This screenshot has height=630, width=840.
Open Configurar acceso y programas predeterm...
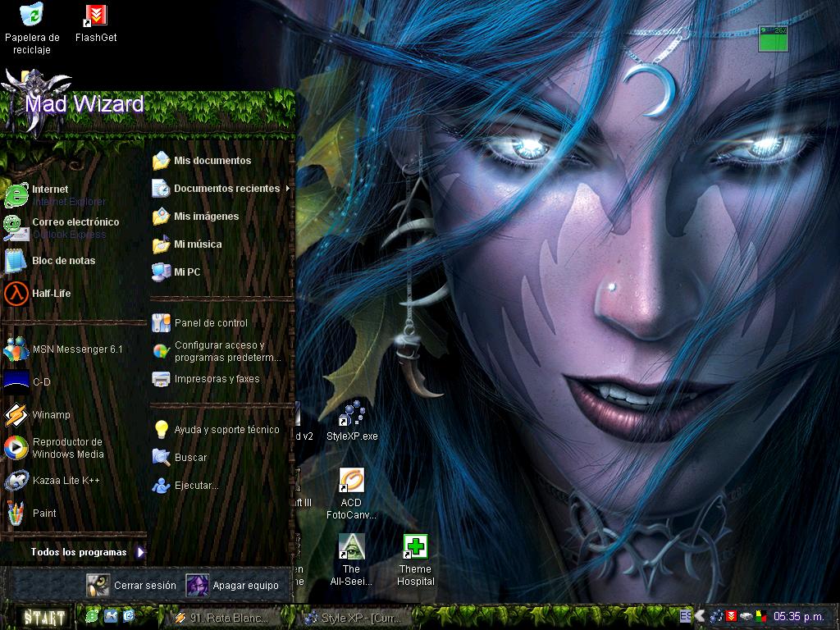coord(221,351)
